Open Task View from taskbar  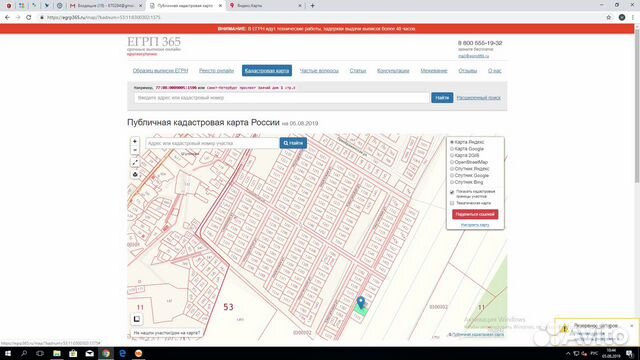pos(40,353)
